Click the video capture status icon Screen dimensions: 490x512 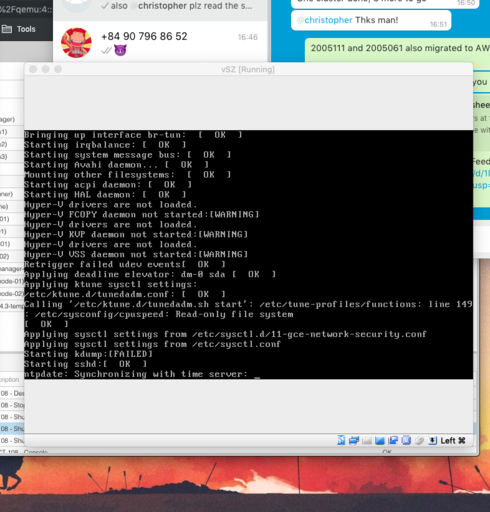pyautogui.click(x=393, y=440)
